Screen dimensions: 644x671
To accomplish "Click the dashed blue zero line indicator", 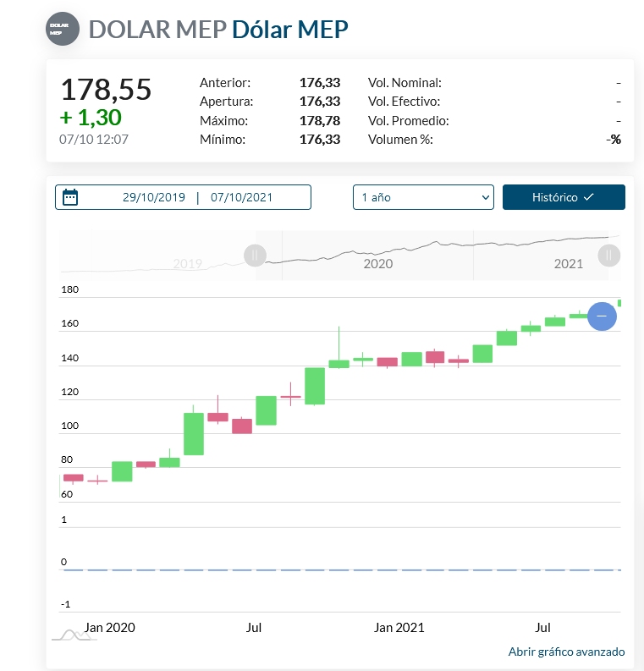I will click(x=339, y=569).
